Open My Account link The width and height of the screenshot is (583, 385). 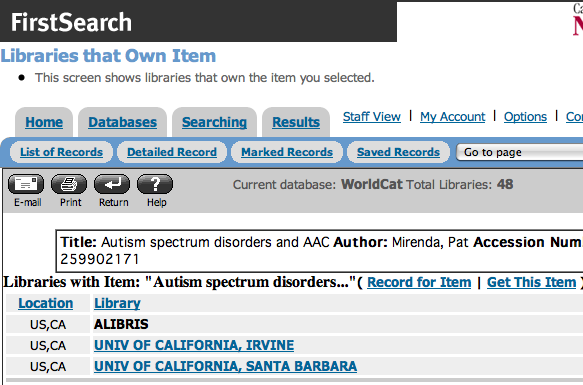[452, 116]
